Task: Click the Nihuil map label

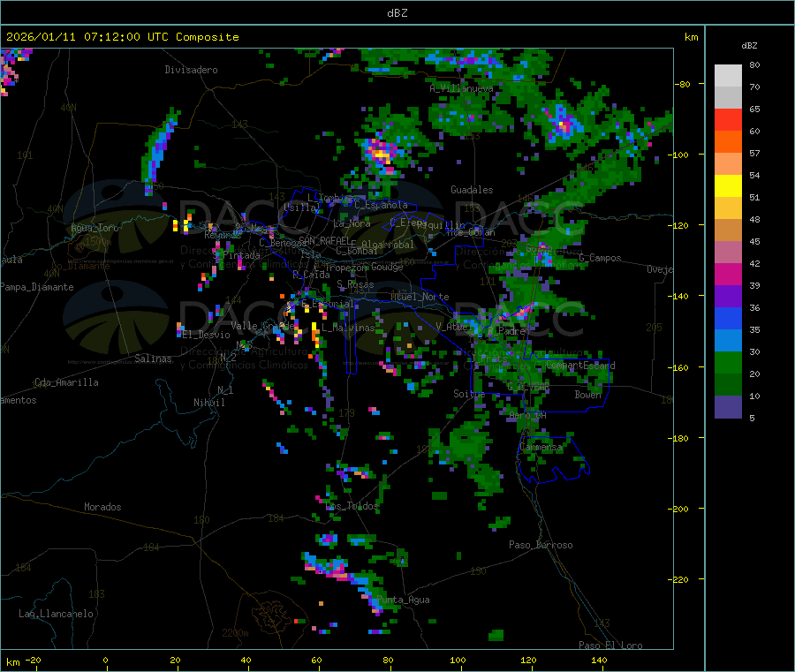Action: pyautogui.click(x=209, y=403)
